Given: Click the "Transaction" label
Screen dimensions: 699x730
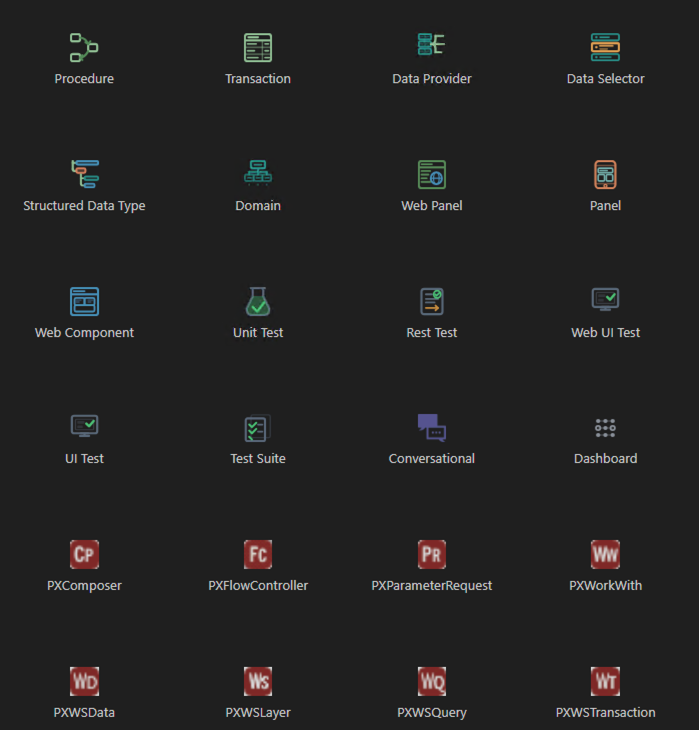Looking at the screenshot, I should (258, 79).
